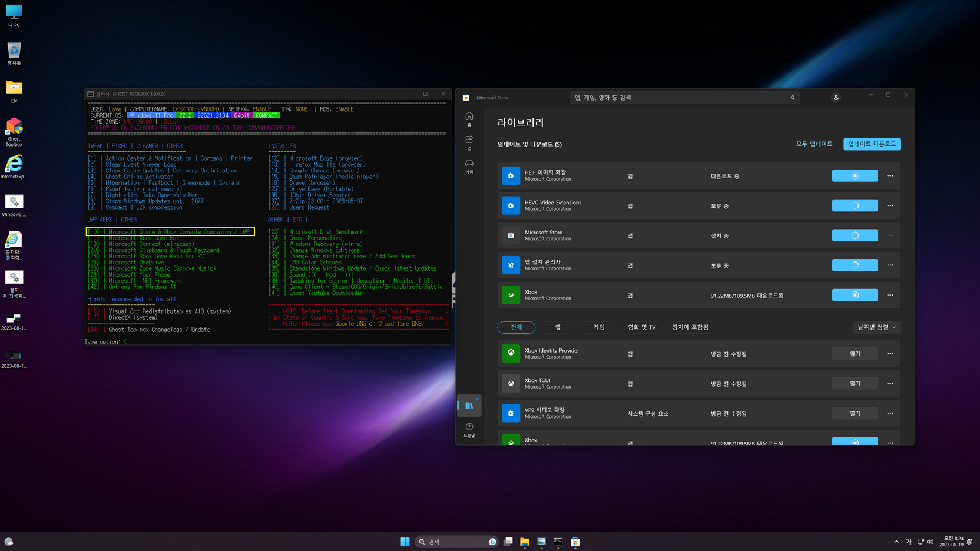Screen dimensions: 980x551
Task: Click the clock and date in taskbar
Action: [x=951, y=542]
